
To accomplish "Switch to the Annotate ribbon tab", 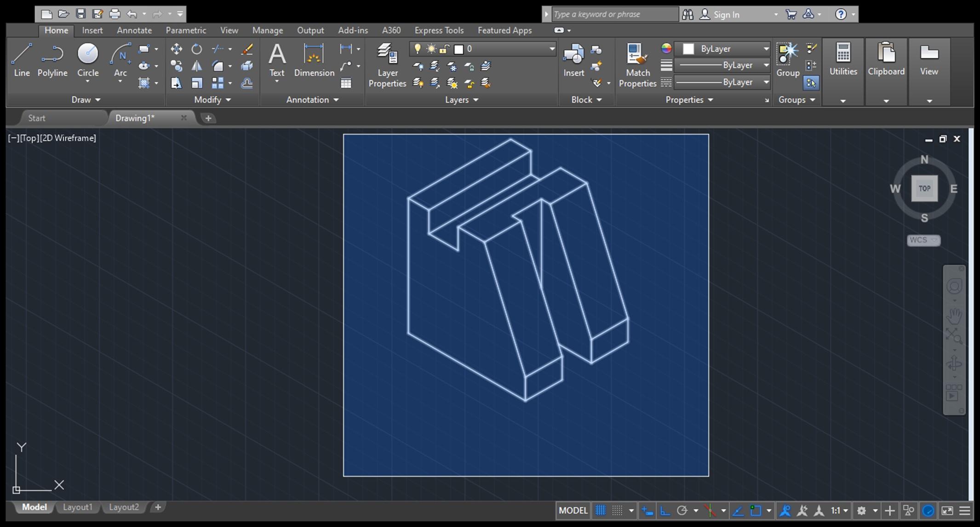I will (134, 30).
